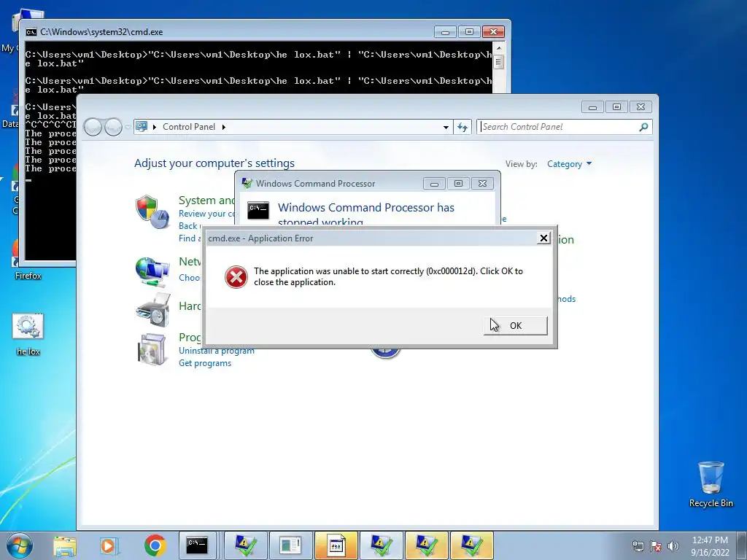
Task: Open the Windows Start menu
Action: point(20,545)
